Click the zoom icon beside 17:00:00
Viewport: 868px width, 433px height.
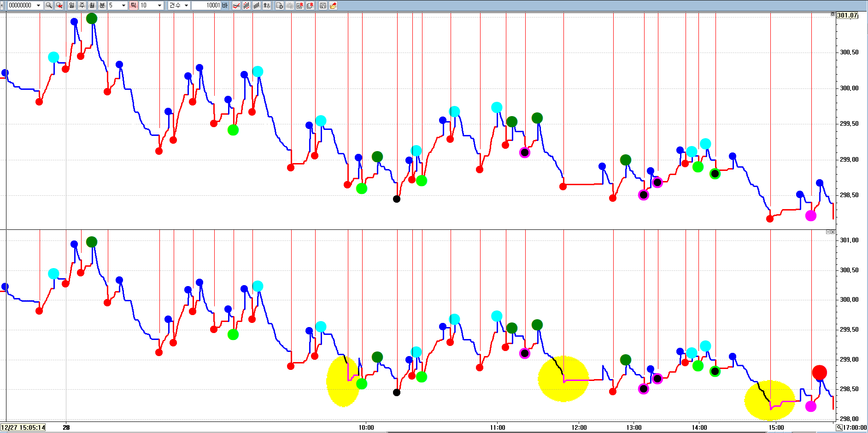point(839,427)
